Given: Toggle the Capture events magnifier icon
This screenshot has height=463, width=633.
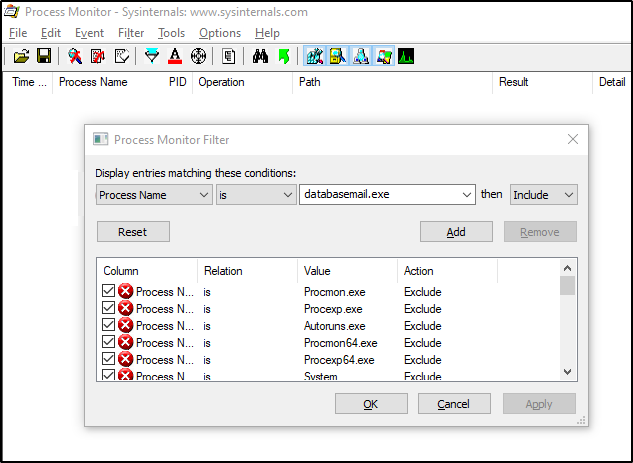Looking at the screenshot, I should click(75, 56).
